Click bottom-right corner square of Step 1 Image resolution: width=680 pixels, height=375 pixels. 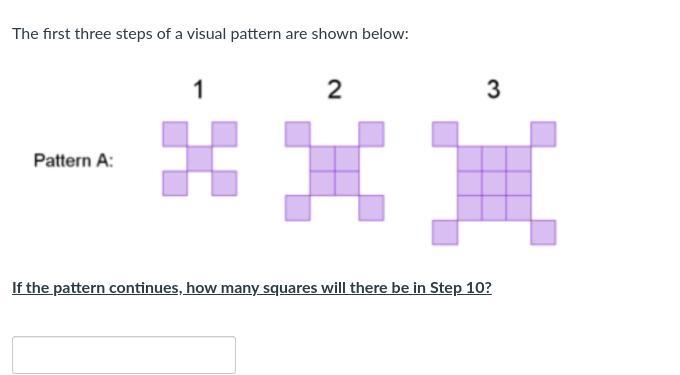225,183
